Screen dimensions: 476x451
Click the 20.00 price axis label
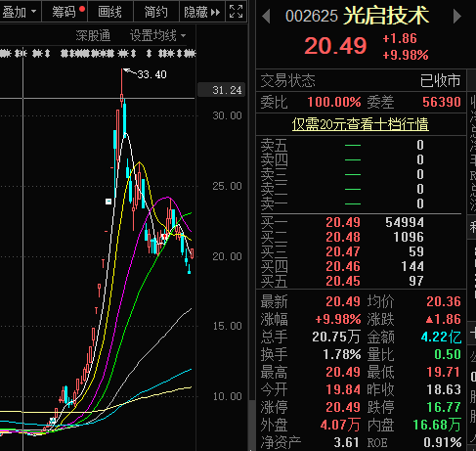tap(227, 256)
